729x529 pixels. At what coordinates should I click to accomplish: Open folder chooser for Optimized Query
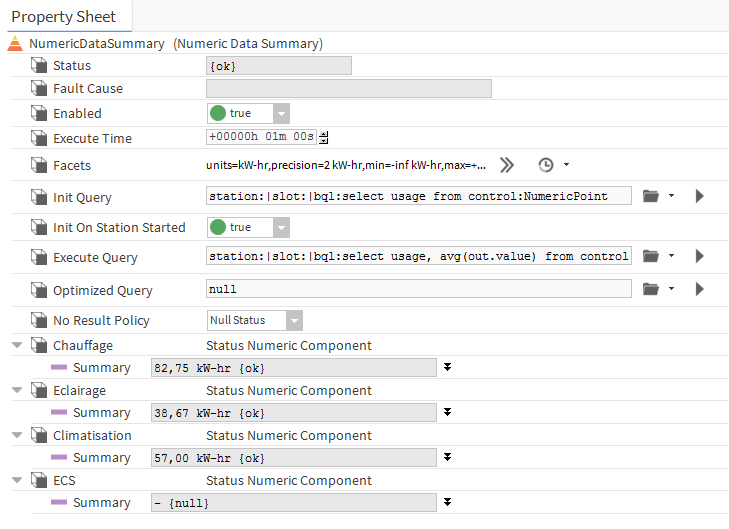651,289
